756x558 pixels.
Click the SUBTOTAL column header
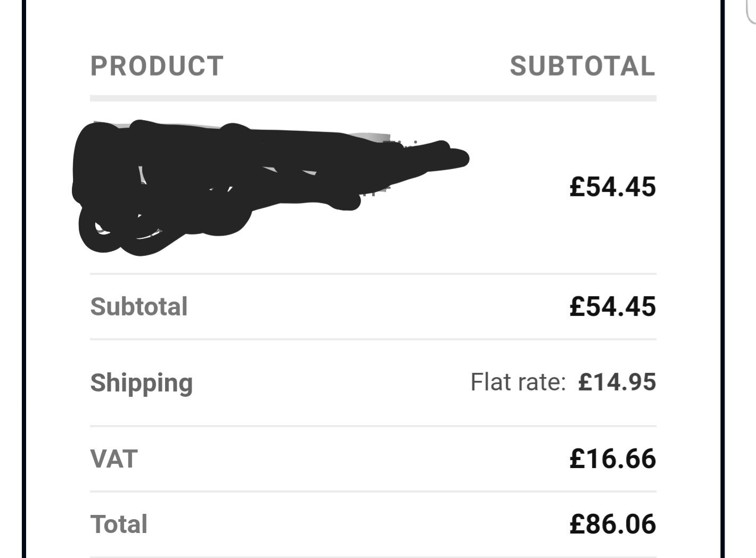pyautogui.click(x=582, y=66)
